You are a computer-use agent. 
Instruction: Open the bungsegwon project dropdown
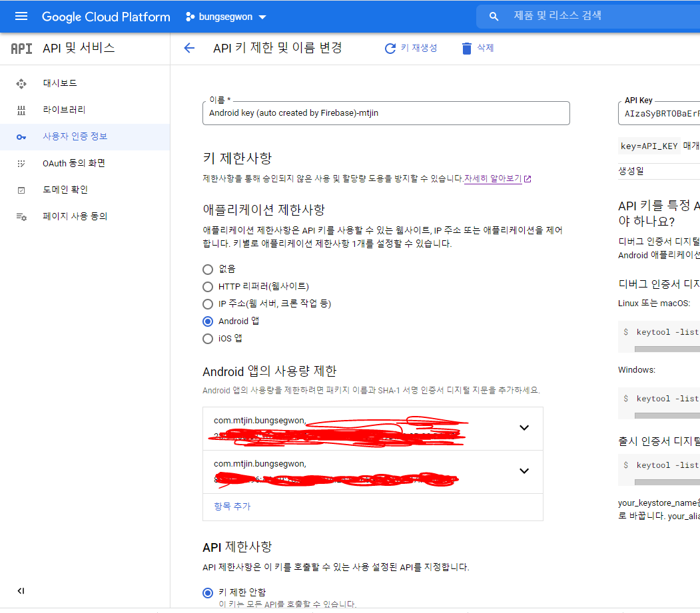[226, 17]
